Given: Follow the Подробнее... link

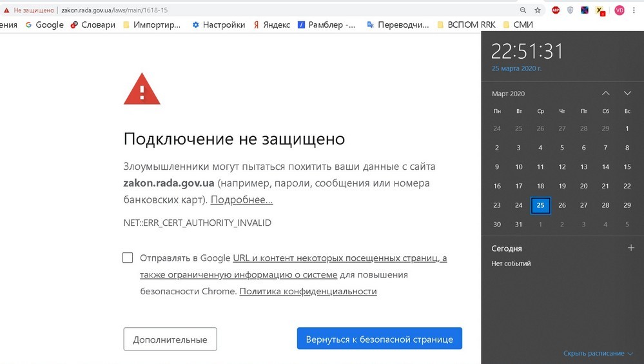Looking at the screenshot, I should point(242,200).
